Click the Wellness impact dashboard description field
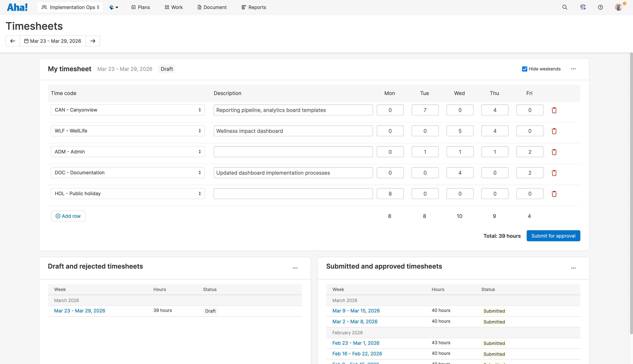633x364 pixels. [293, 130]
